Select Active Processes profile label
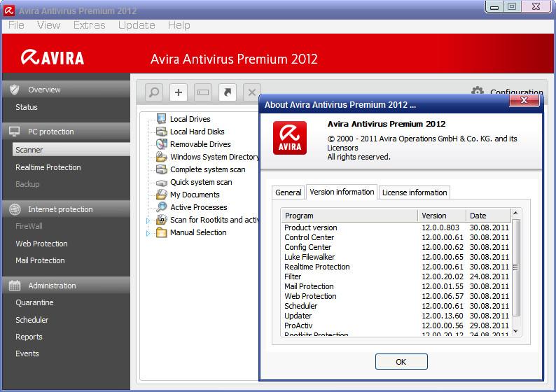This screenshot has height=392, width=556. point(199,207)
